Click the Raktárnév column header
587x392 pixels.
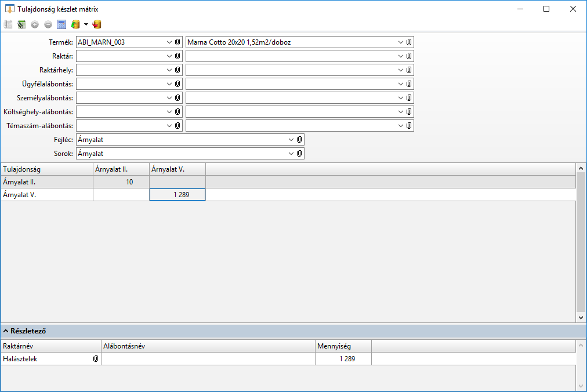[x=51, y=346]
